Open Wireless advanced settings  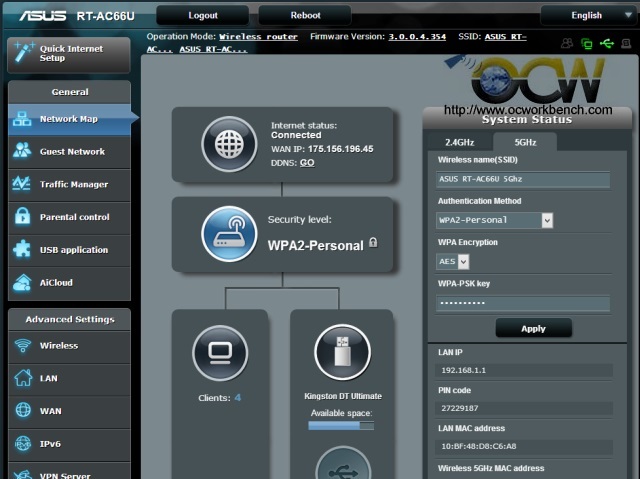pos(69,346)
